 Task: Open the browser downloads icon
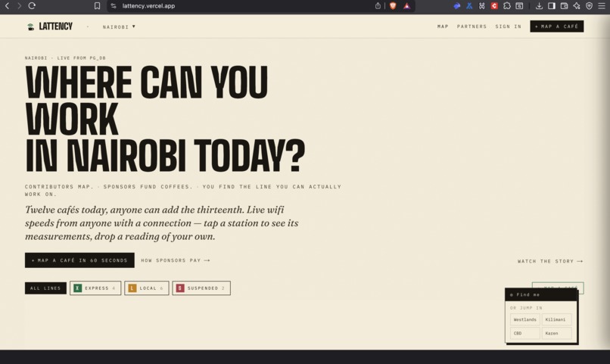539,6
